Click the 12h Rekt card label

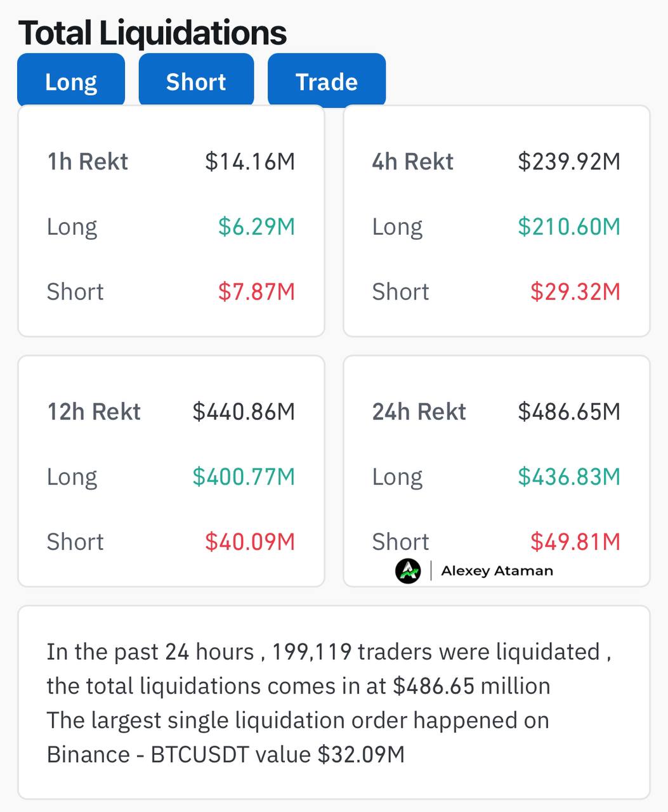tap(94, 412)
